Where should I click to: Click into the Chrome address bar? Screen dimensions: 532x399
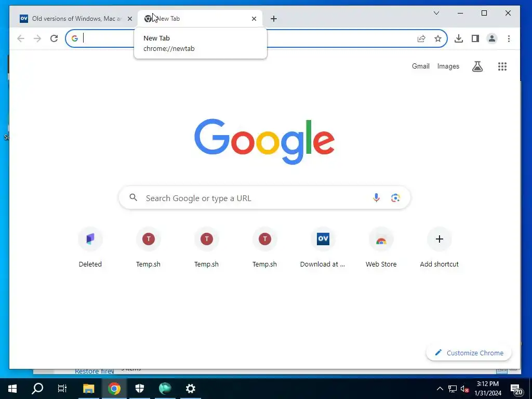click(256, 38)
